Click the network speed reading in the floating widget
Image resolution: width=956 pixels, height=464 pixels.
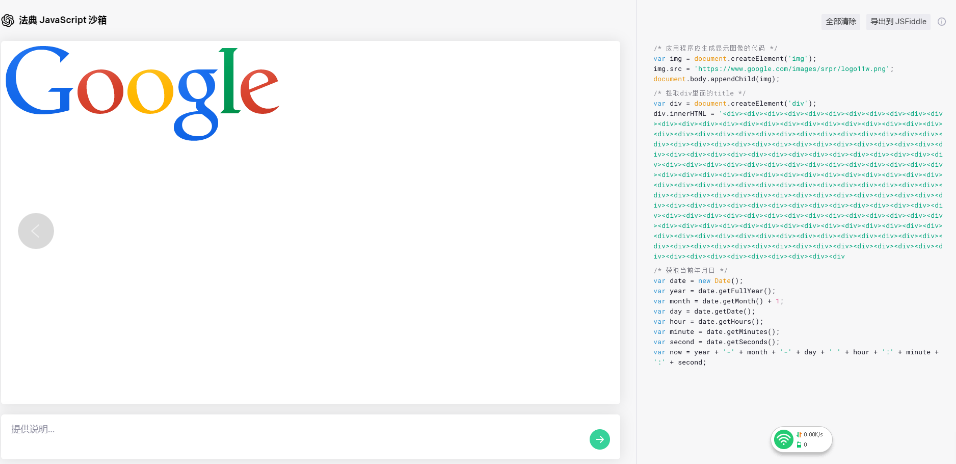tap(813, 435)
